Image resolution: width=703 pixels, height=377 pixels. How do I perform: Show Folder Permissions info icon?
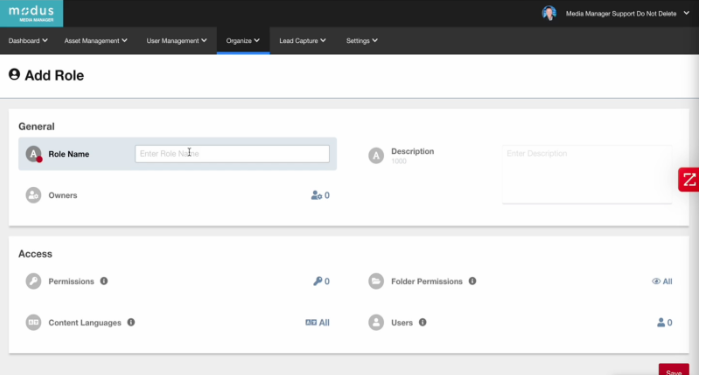pos(473,281)
